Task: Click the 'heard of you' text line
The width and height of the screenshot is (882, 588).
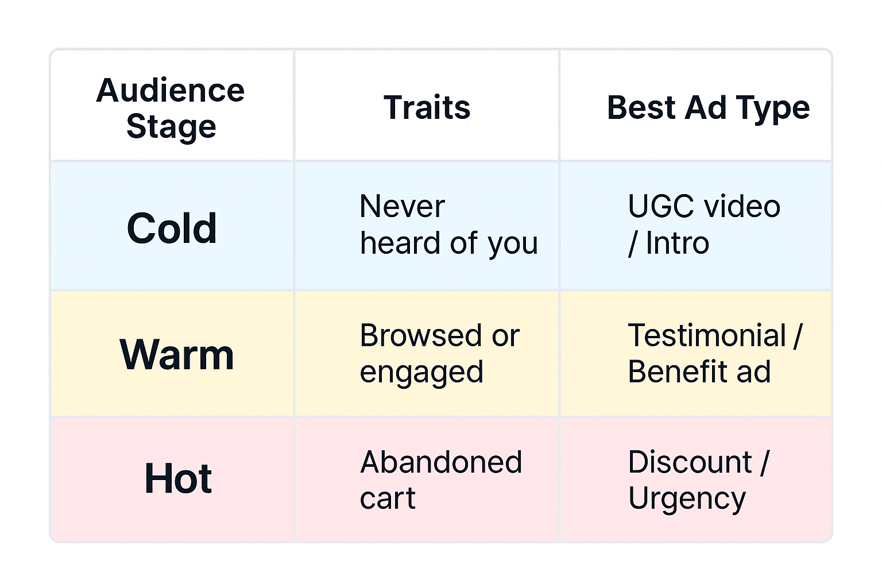Action: point(448,243)
